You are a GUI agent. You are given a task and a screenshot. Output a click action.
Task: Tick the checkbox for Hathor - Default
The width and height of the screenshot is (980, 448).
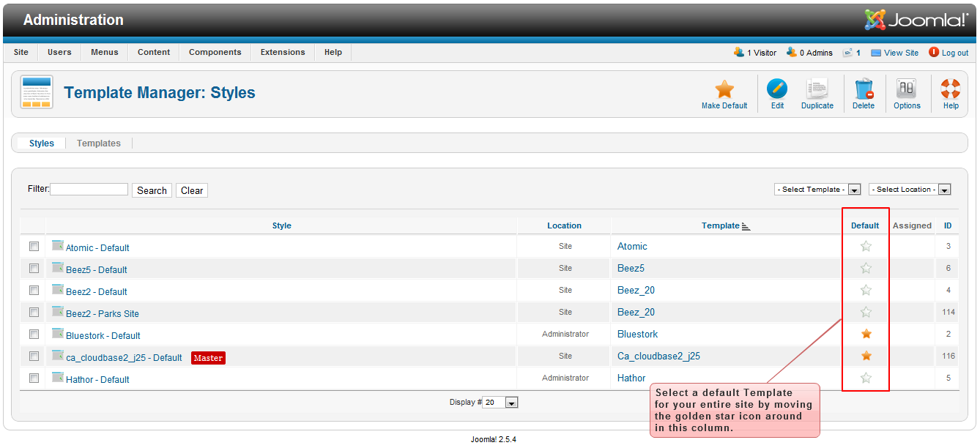point(34,378)
